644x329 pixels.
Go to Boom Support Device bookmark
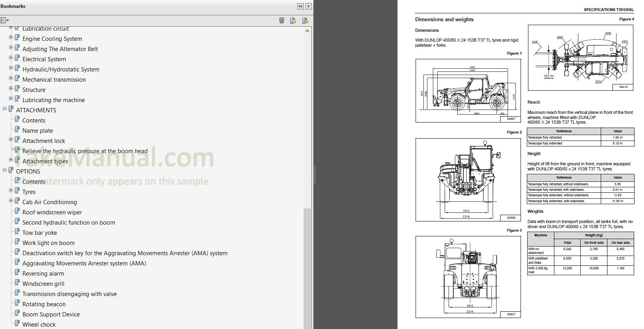[51, 314]
